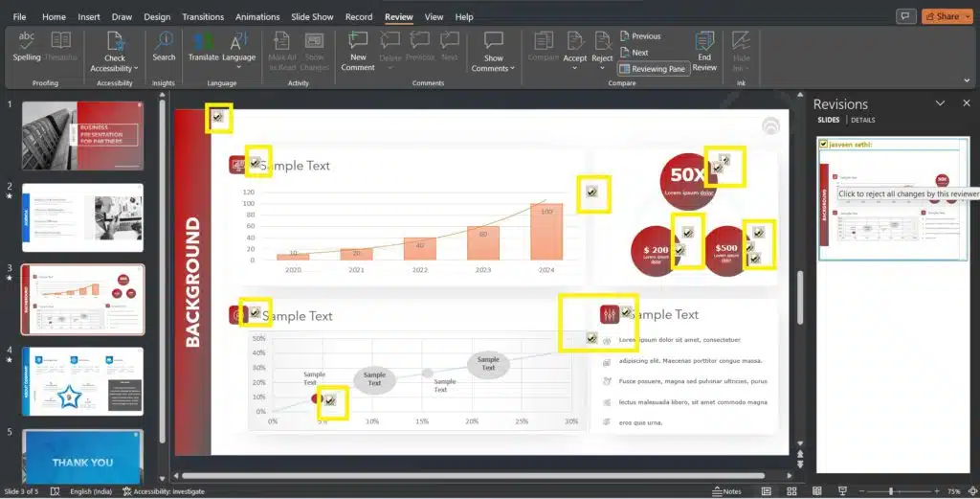Click the zoom slider in status bar

point(891,491)
